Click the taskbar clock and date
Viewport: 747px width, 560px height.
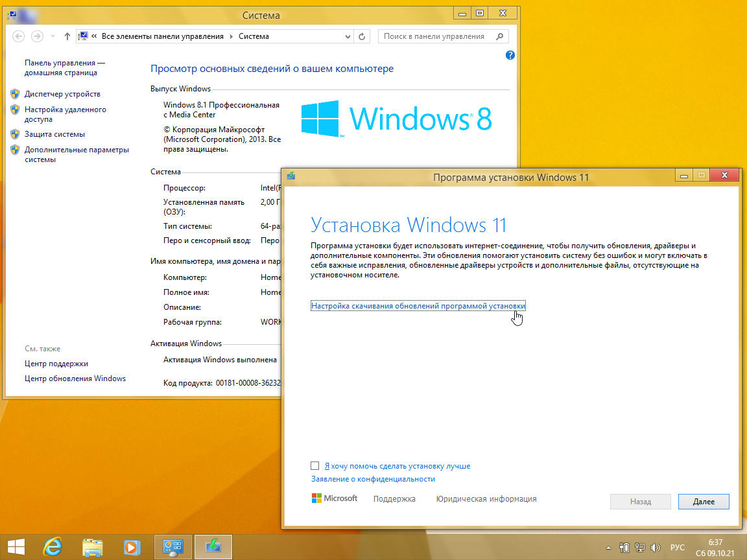715,548
